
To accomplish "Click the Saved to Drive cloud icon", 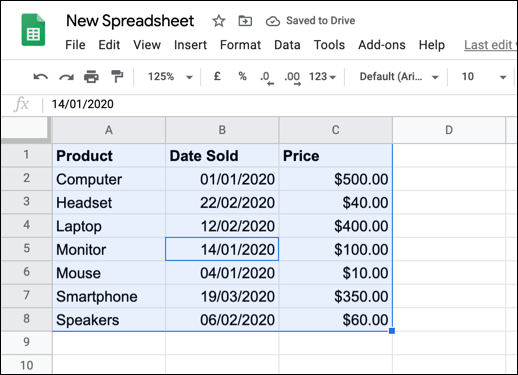I will coord(273,21).
